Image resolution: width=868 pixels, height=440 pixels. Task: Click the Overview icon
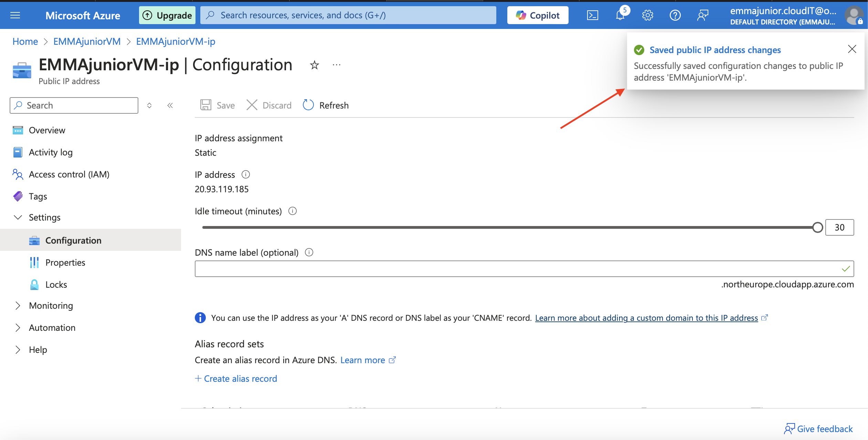pos(18,130)
